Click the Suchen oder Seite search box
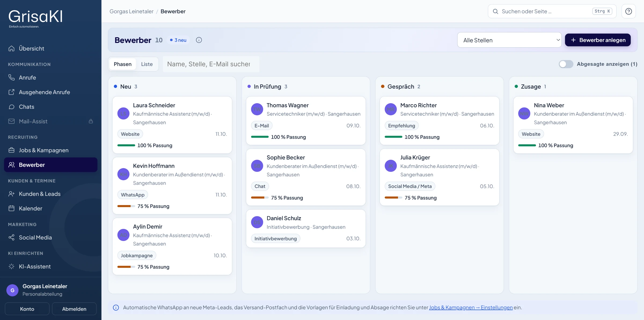Viewport: 644px width, 320px height. tap(552, 11)
